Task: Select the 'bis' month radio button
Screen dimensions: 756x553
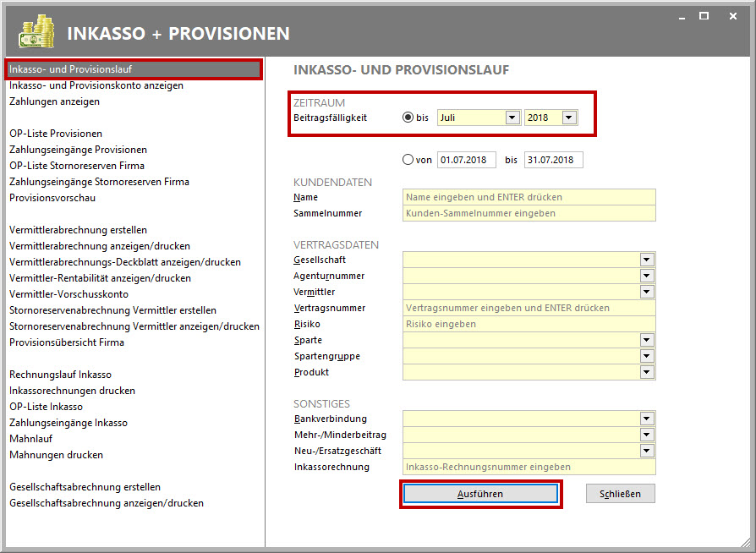Action: [408, 118]
